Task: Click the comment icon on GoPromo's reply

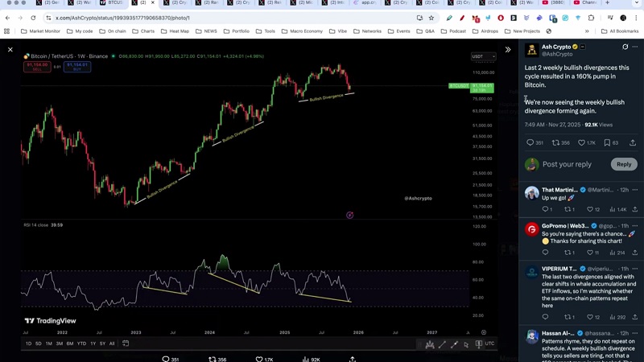Action: 545,252
